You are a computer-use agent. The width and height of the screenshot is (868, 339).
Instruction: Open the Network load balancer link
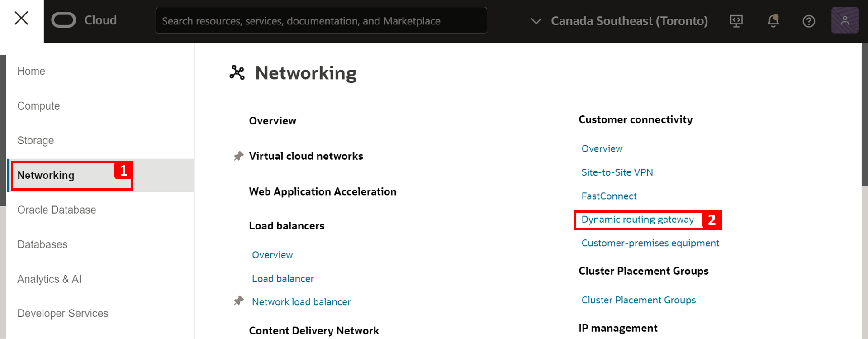[x=301, y=302]
